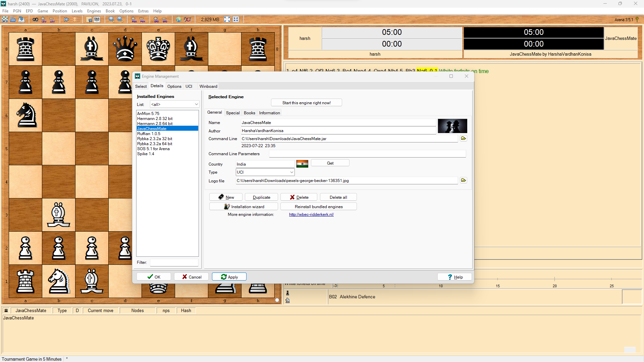This screenshot has width=644, height=362.
Task: Open the Engines menu
Action: (x=94, y=11)
